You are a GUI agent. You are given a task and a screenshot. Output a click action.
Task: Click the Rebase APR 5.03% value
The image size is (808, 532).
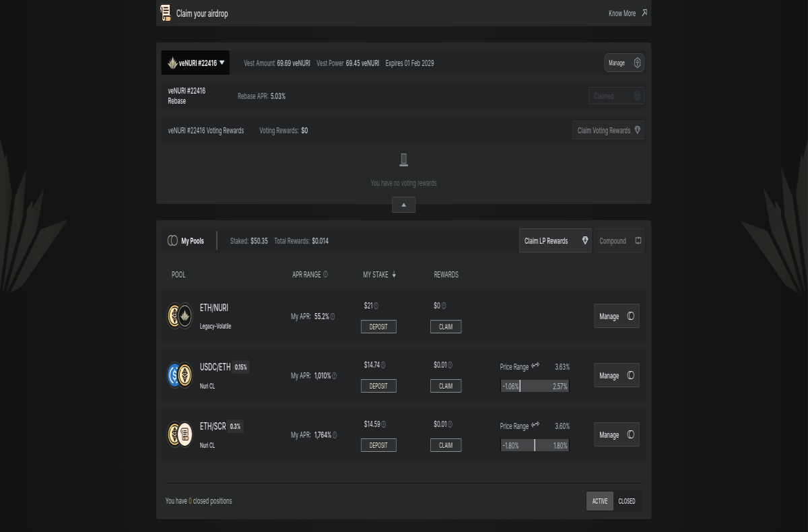[278, 96]
